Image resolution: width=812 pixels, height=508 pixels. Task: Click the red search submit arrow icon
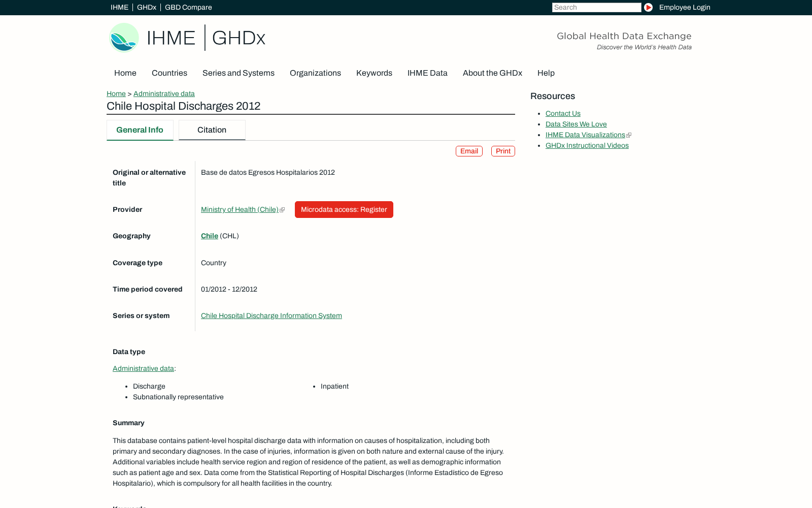tap(648, 8)
